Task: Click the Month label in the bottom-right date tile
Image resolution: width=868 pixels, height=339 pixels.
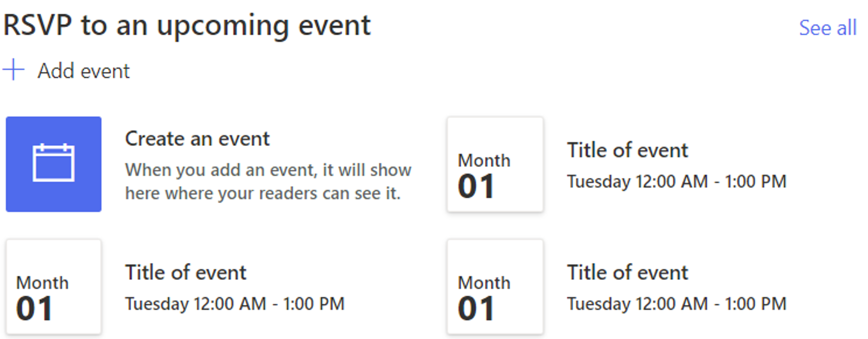Action: click(x=484, y=282)
